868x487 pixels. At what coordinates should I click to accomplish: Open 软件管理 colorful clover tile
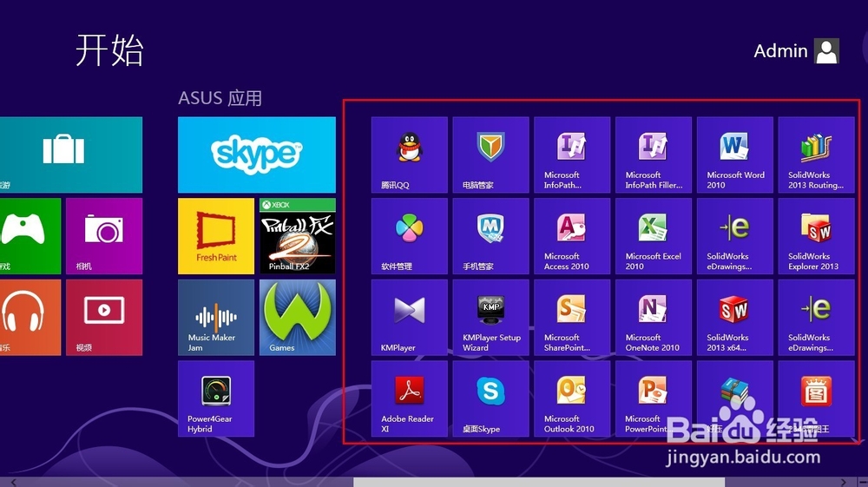point(409,236)
